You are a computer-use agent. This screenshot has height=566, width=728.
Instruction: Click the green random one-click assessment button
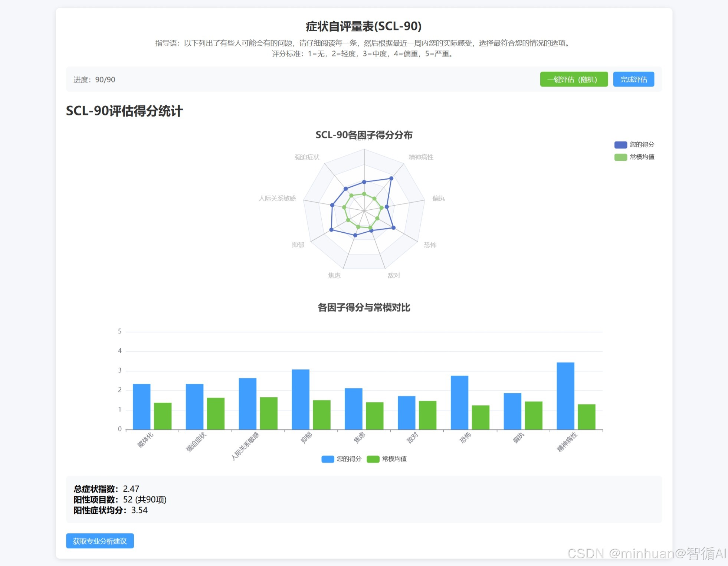(x=573, y=79)
